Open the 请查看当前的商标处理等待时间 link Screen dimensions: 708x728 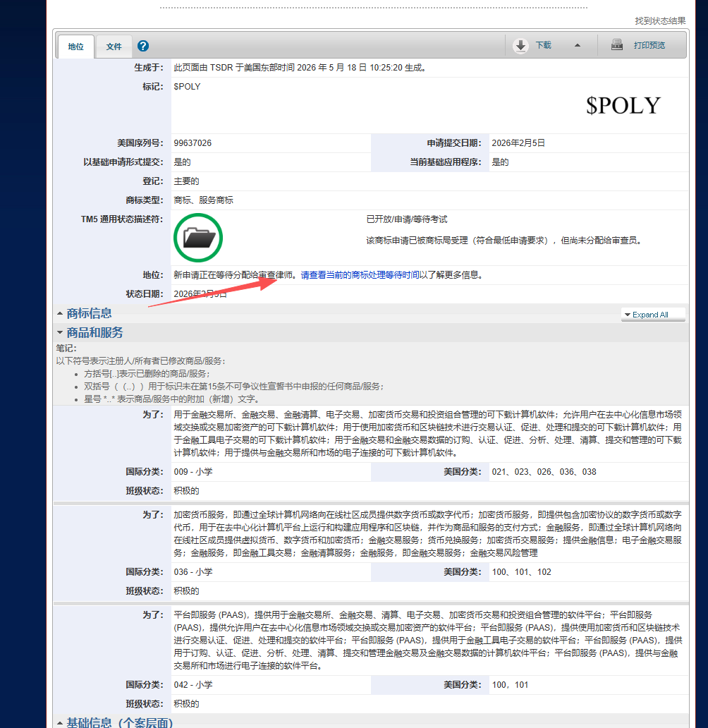click(x=360, y=275)
